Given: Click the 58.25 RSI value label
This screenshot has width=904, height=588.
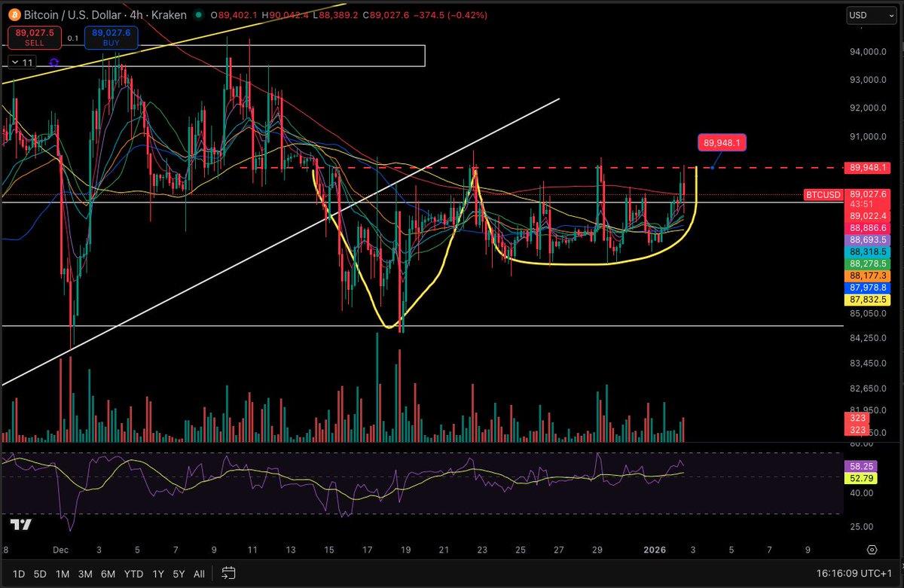Looking at the screenshot, I should 860,467.
